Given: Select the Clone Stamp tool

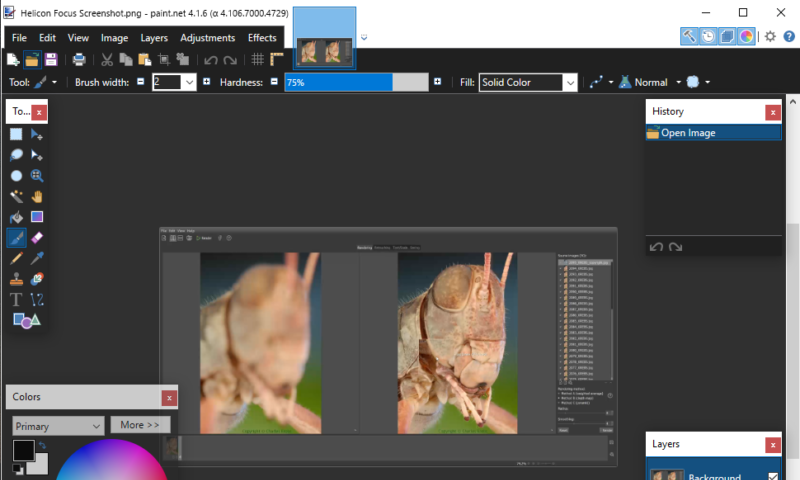Looking at the screenshot, I should point(16,279).
